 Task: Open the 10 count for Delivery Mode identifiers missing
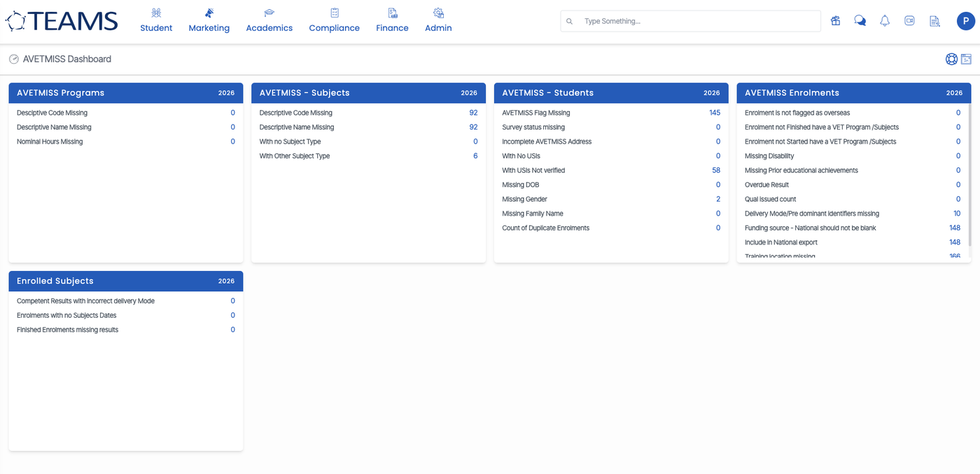[x=957, y=214]
